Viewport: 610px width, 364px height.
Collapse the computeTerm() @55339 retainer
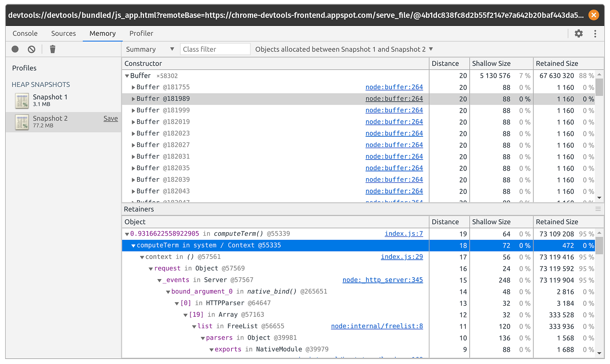pyautogui.click(x=127, y=234)
